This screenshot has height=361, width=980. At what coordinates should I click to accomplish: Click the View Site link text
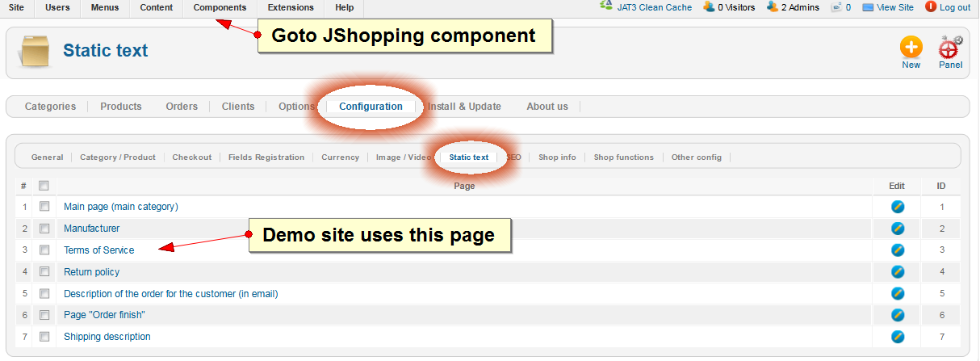point(895,7)
